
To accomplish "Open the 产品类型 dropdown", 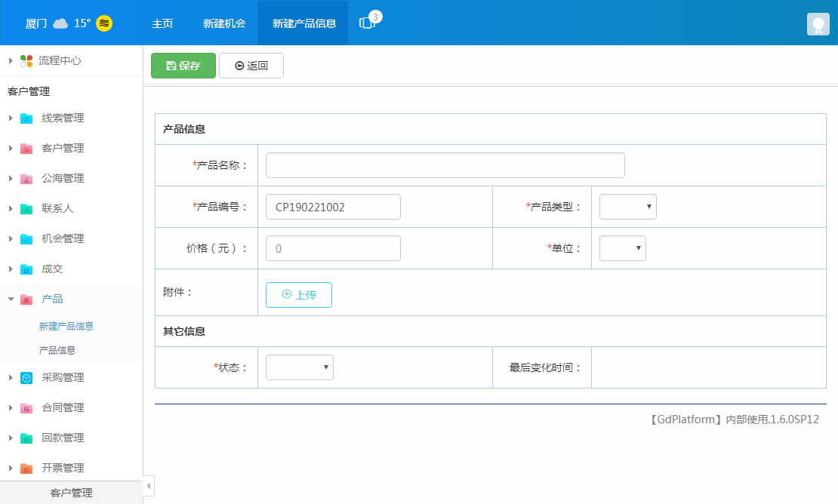I will point(627,207).
